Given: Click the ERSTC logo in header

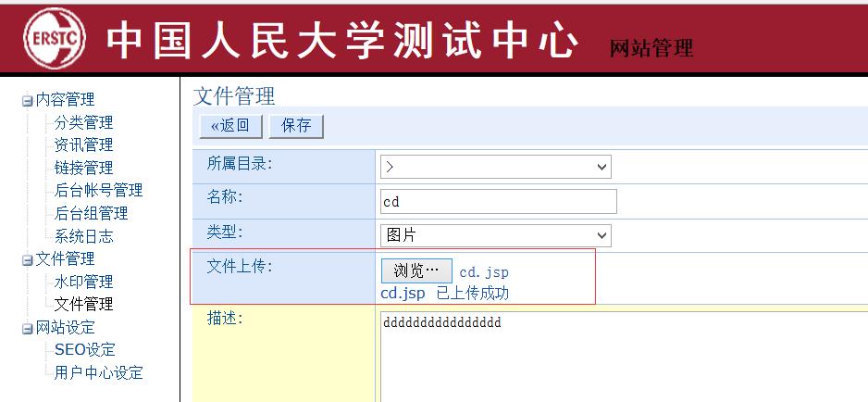Looking at the screenshot, I should pos(55,38).
